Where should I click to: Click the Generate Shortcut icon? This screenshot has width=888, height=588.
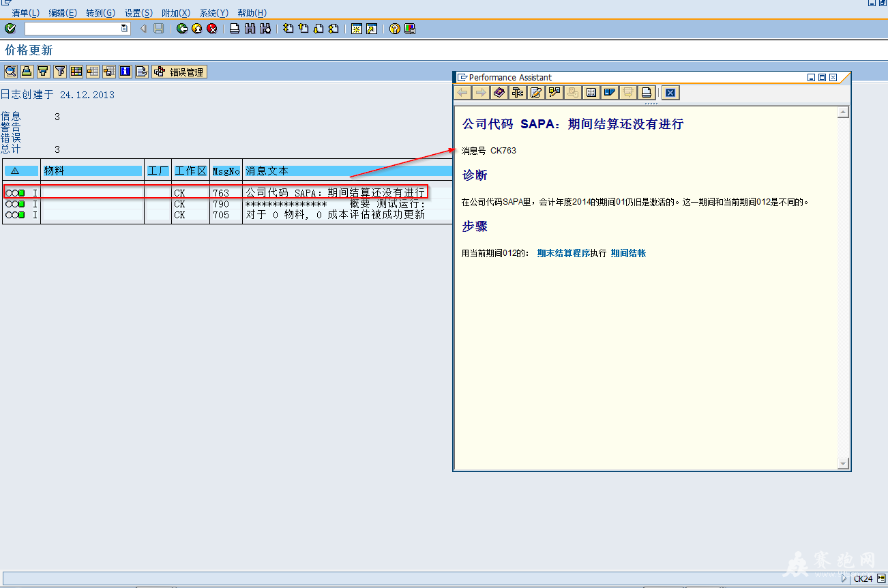(371, 29)
